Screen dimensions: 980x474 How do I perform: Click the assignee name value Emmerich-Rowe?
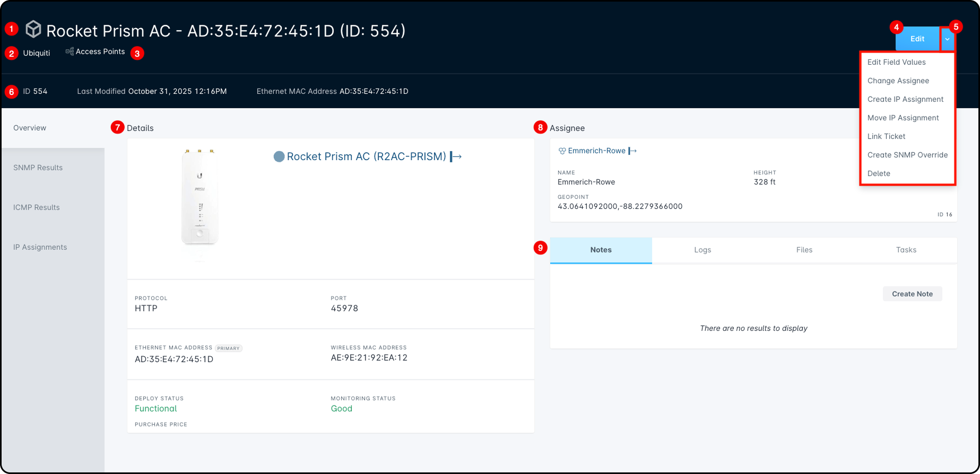pos(586,182)
